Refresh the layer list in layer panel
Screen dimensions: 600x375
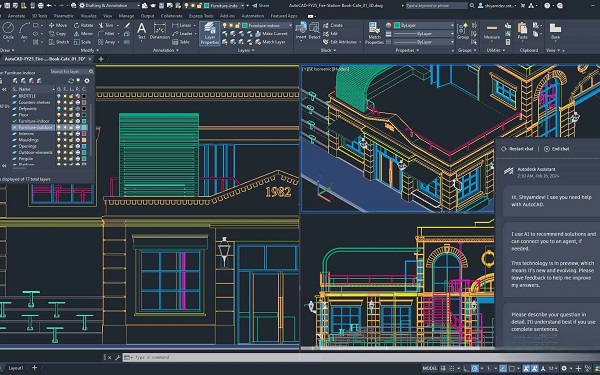pyautogui.click(x=71, y=81)
